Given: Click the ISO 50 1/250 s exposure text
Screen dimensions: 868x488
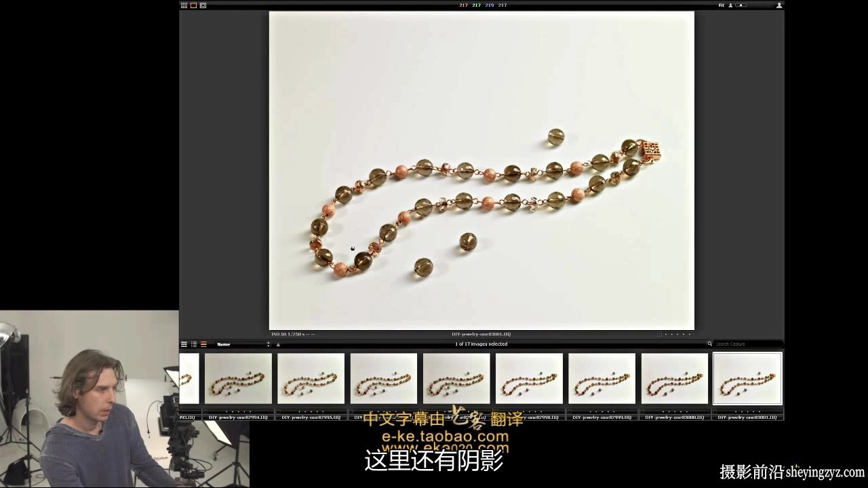Looking at the screenshot, I should 293,334.
